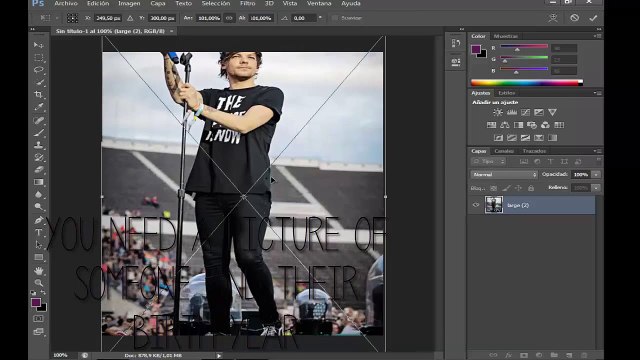The height and width of the screenshot is (360, 640).
Task: Add a Curves adjustment
Action: pyautogui.click(x=525, y=112)
